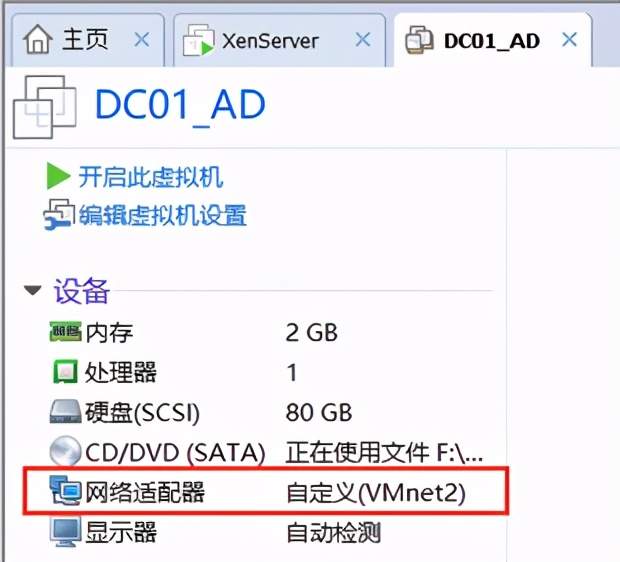Select 自定义(VMnet2) network adapter value
This screenshot has width=620, height=562.
376,493
